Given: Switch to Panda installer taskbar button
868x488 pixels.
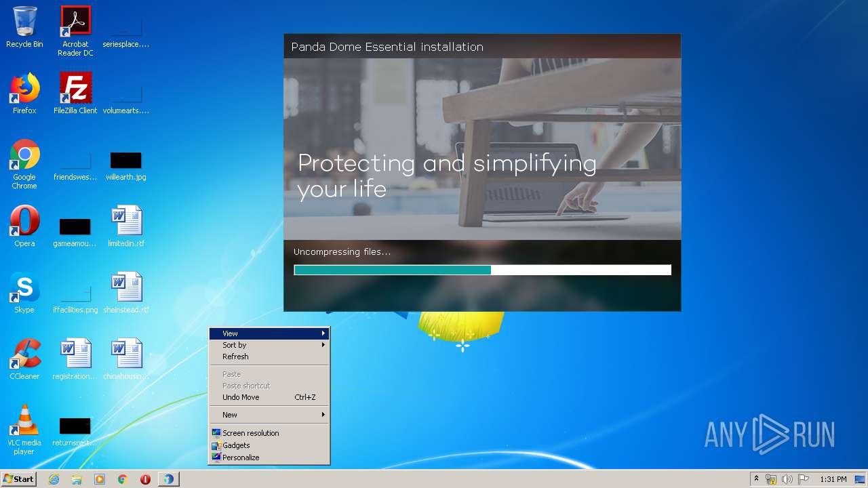Looking at the screenshot, I should click(168, 479).
